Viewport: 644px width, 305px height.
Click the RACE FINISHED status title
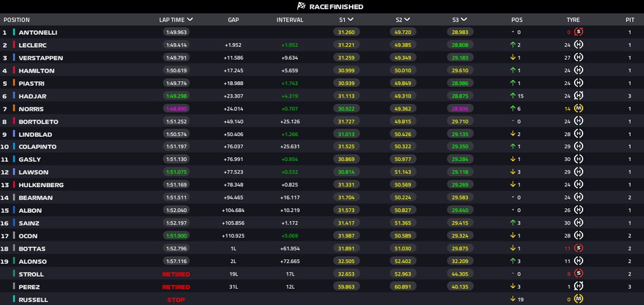336,7
